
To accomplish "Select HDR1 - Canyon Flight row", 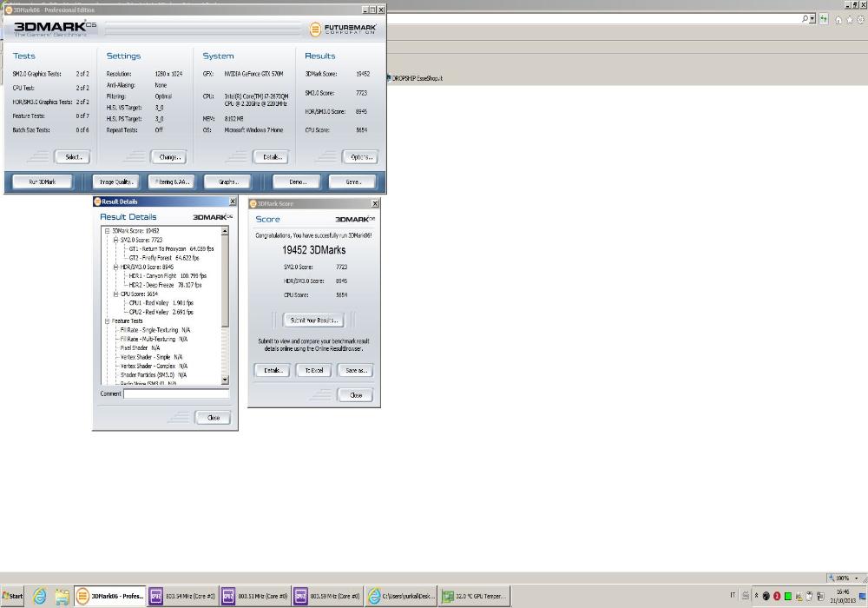I will coord(168,275).
